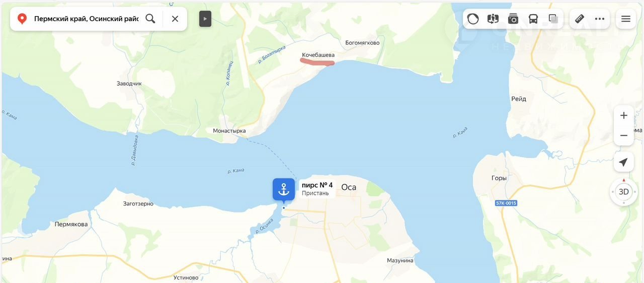
Task: Zoom out with the minus button
Action: click(624, 135)
